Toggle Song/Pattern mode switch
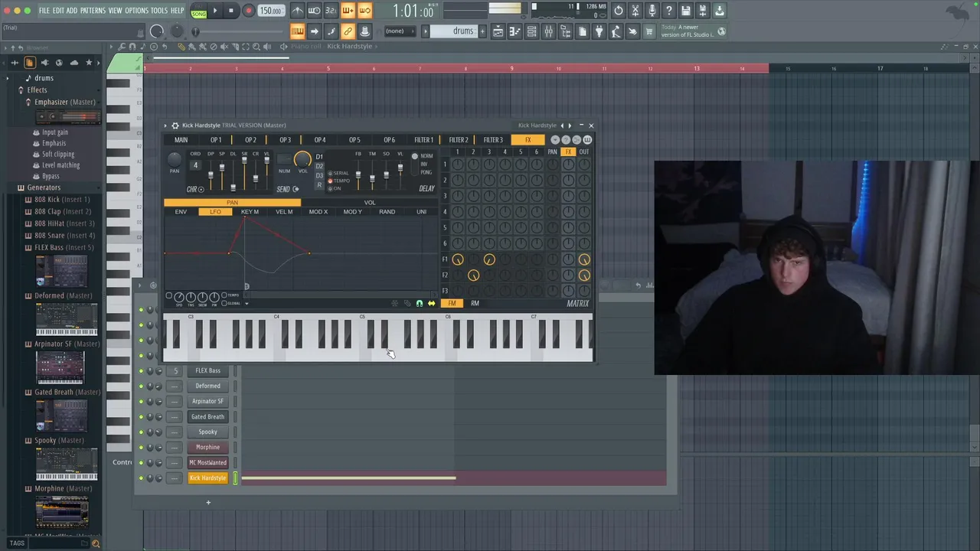Image resolution: width=980 pixels, height=551 pixels. pyautogui.click(x=198, y=11)
